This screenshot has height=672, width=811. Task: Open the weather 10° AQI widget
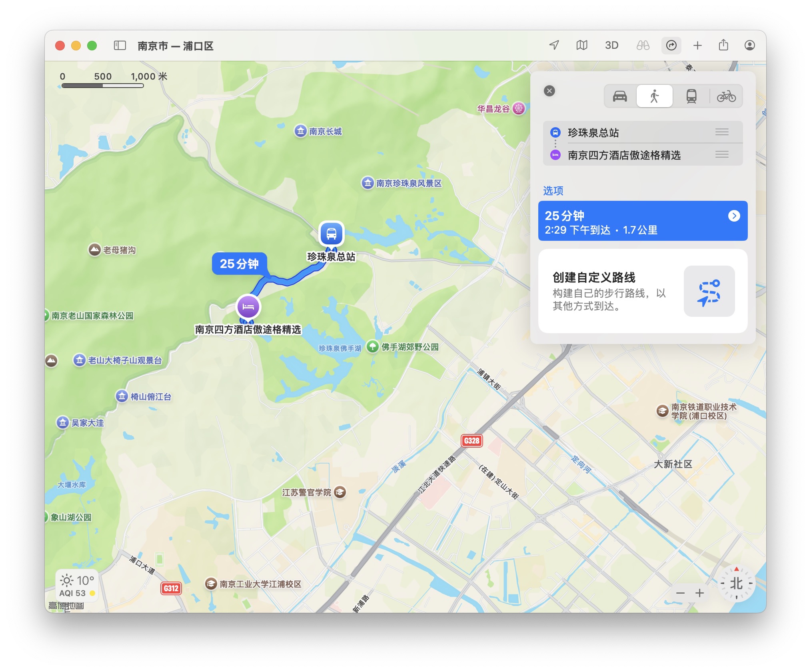click(77, 586)
